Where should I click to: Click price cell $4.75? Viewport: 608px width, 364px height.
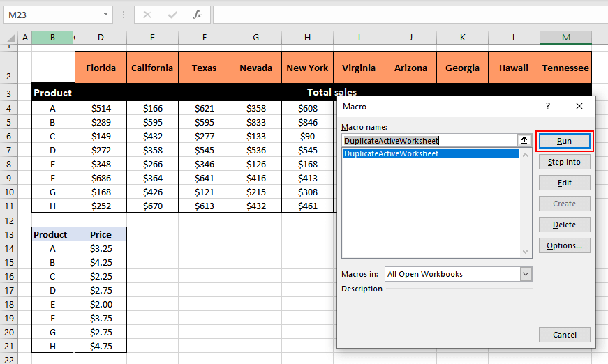[101, 346]
